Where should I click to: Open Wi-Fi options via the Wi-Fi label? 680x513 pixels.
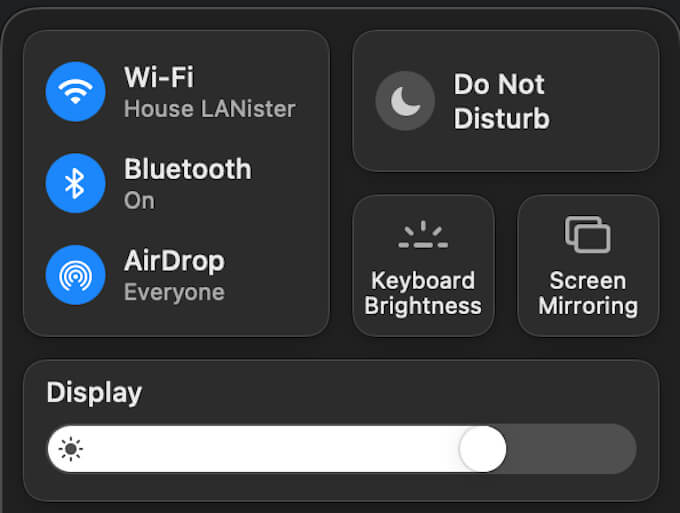click(159, 77)
